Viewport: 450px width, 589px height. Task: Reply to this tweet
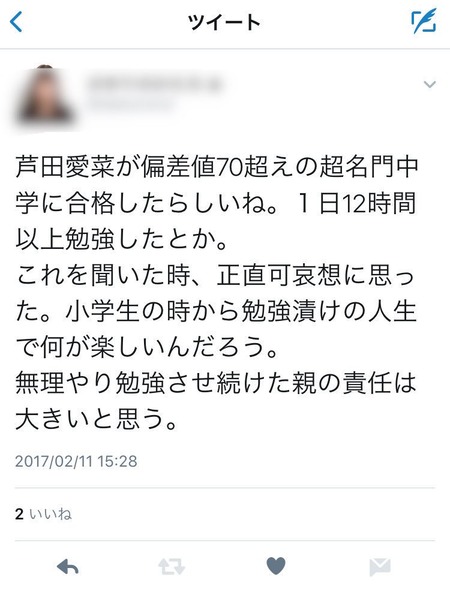[x=67, y=566]
